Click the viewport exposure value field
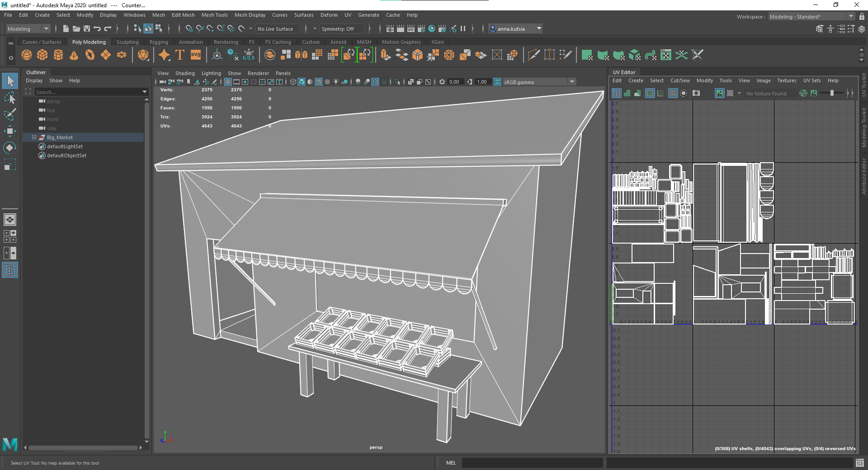Image resolution: width=868 pixels, height=470 pixels. click(455, 82)
